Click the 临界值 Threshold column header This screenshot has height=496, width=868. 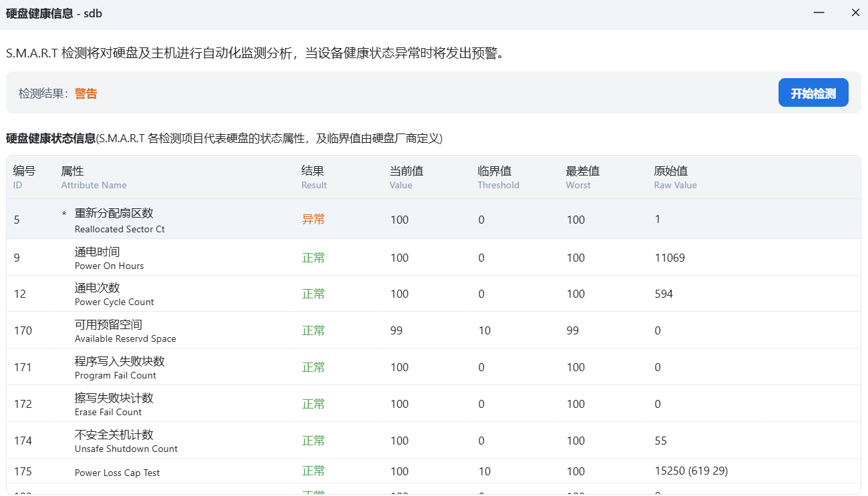(498, 177)
